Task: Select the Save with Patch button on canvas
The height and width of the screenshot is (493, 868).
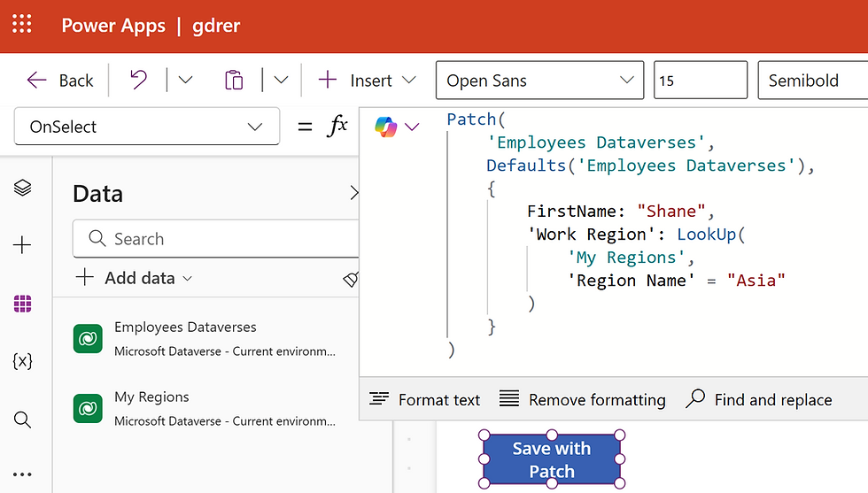Action: tap(552, 459)
